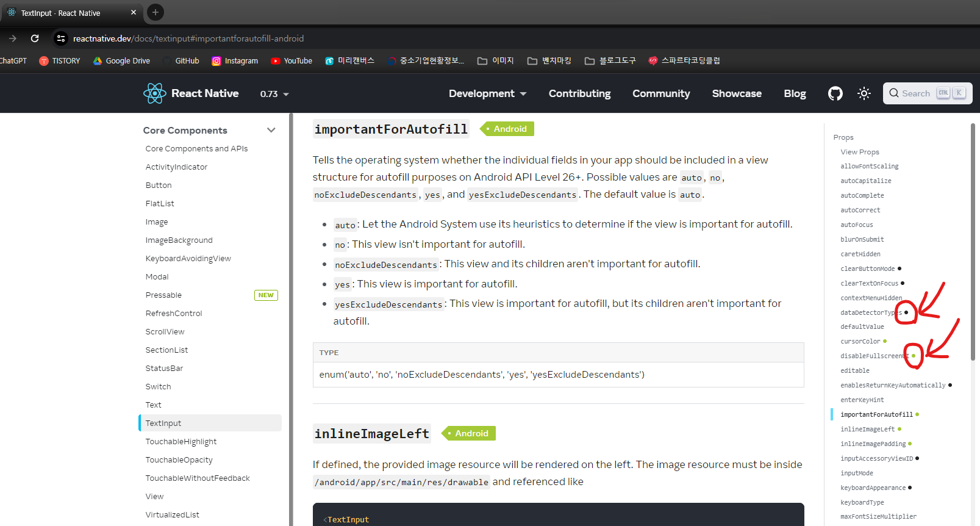
Task: Open Modal in the sidebar
Action: [x=157, y=276]
